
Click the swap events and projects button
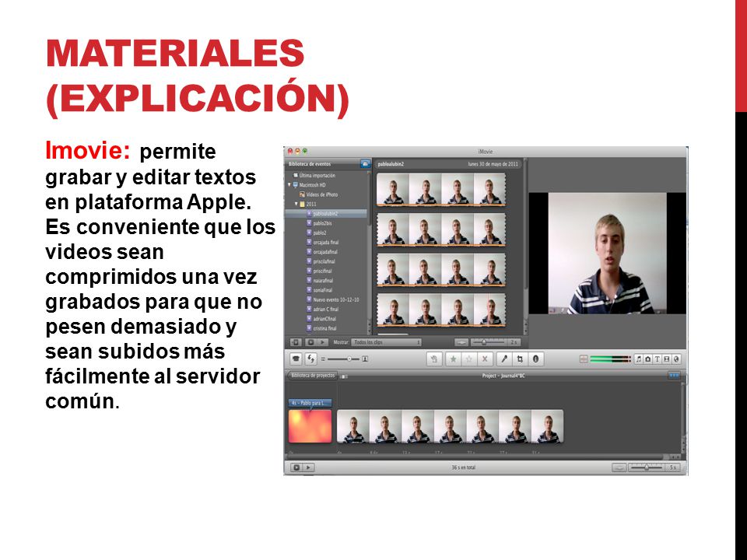(x=311, y=359)
